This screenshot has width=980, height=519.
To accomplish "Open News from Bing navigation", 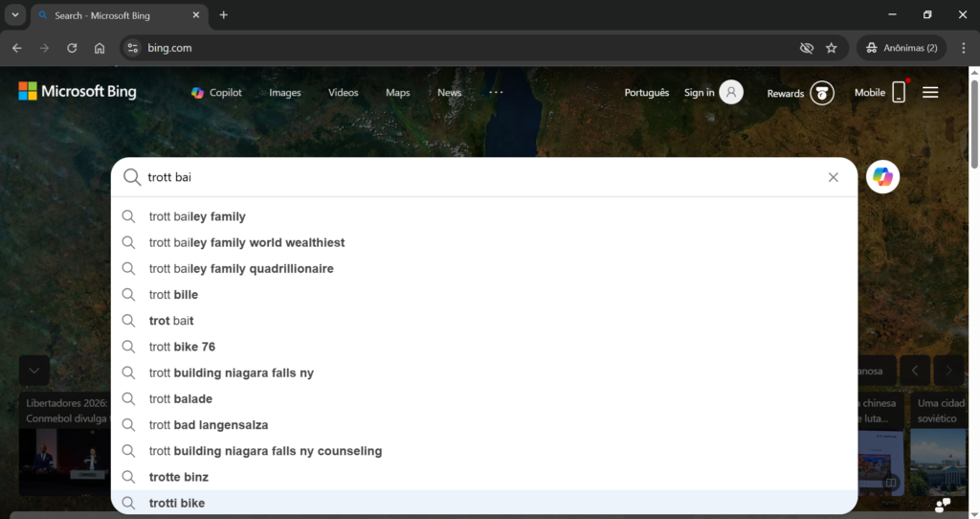I will 450,93.
